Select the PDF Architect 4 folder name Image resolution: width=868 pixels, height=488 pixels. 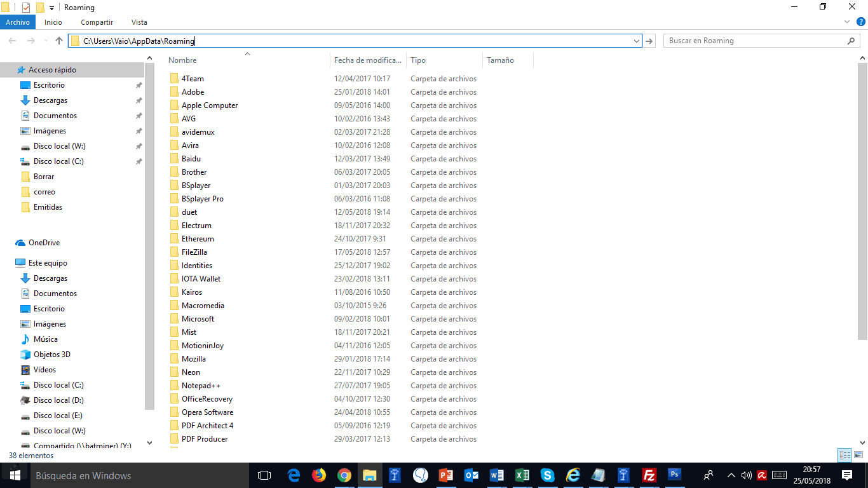208,426
